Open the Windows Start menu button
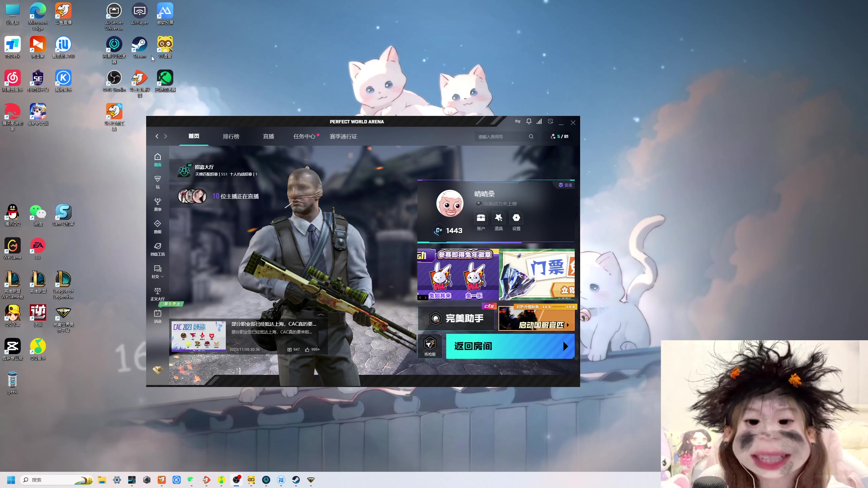Viewport: 868px width, 488px height. click(11, 480)
